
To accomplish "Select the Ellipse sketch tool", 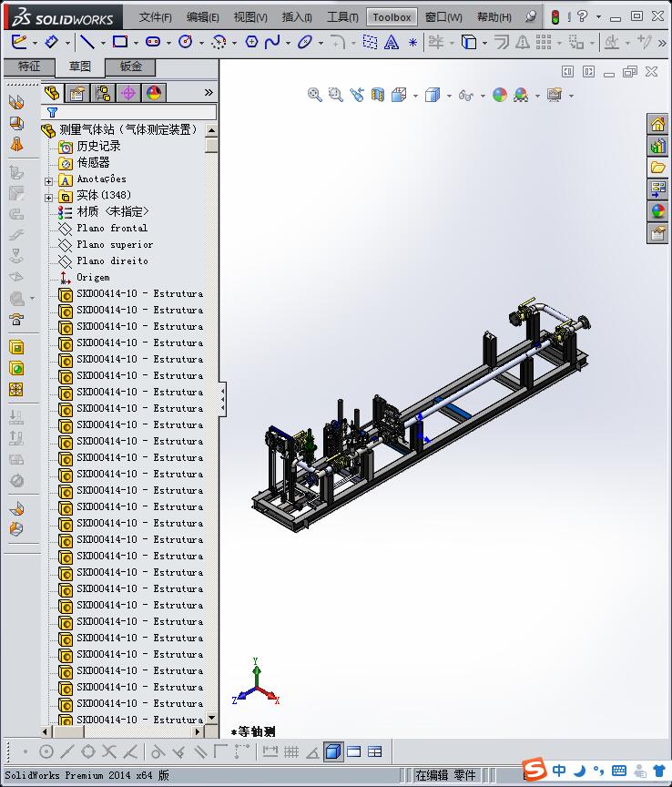I will [305, 42].
